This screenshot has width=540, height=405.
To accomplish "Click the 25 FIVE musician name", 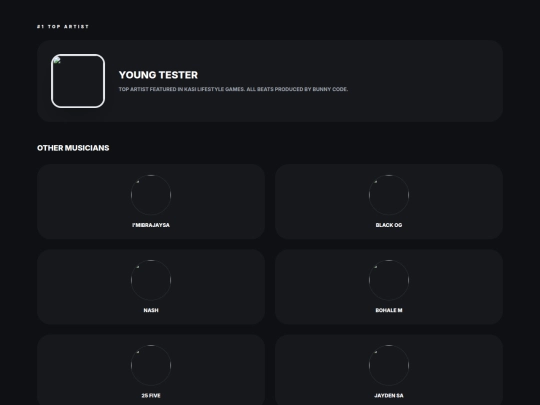I will [x=151, y=395].
